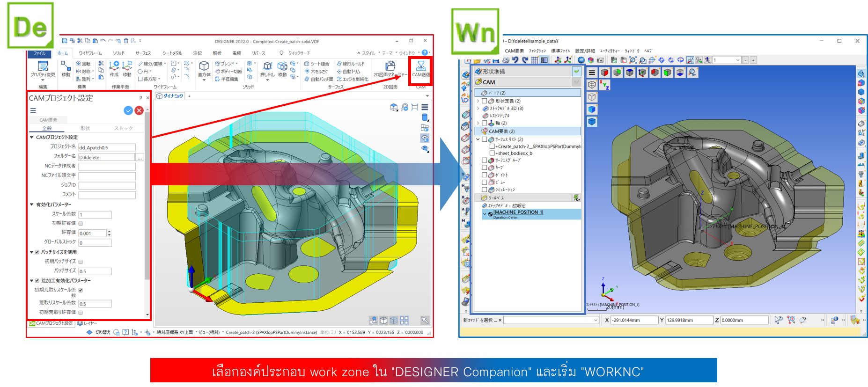Image resolution: width=868 pixels, height=387 pixels.
Task: Click the folder browse … button
Action: (140, 157)
